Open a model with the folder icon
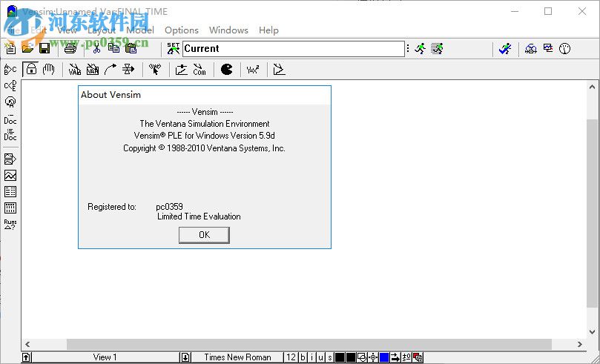600x364 pixels. (x=27, y=48)
